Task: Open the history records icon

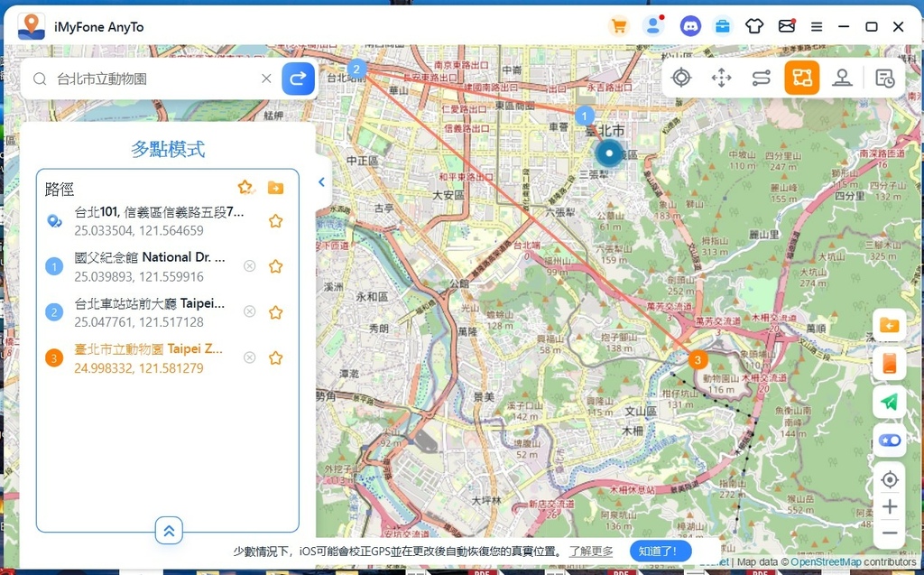Action: [x=884, y=78]
